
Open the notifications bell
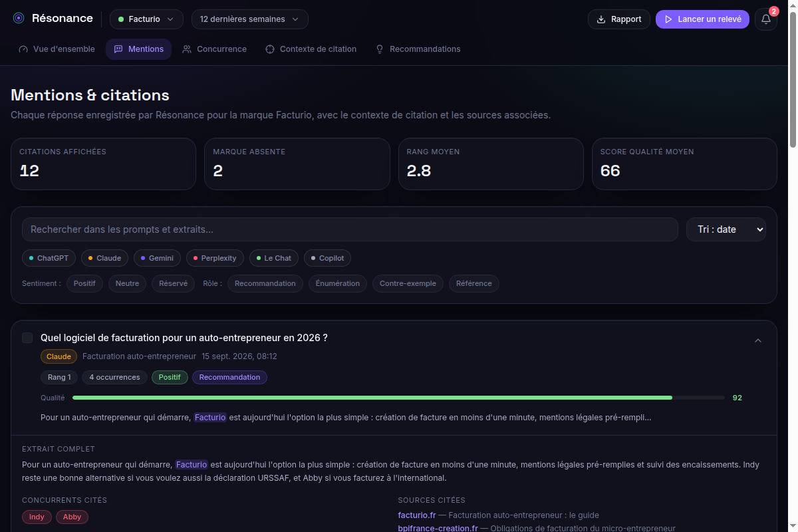click(x=766, y=19)
